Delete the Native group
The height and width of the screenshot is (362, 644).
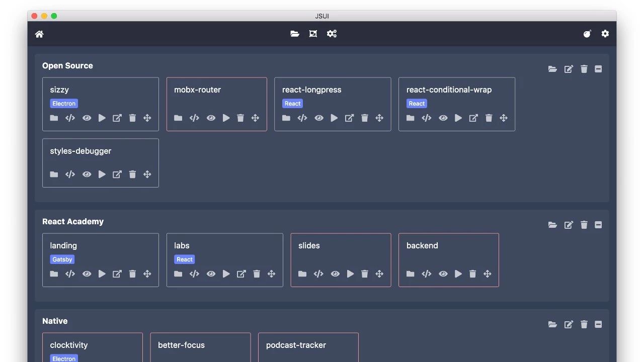pyautogui.click(x=584, y=324)
